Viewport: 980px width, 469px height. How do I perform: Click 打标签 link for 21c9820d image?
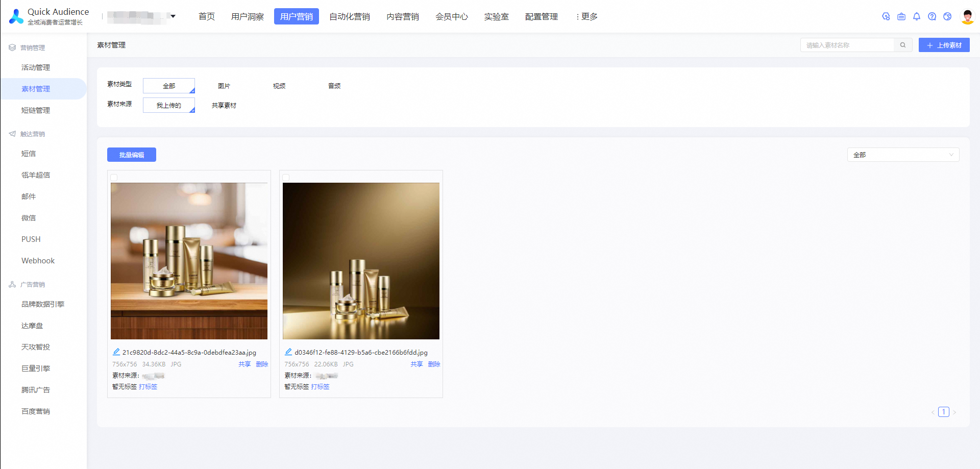coord(148,387)
